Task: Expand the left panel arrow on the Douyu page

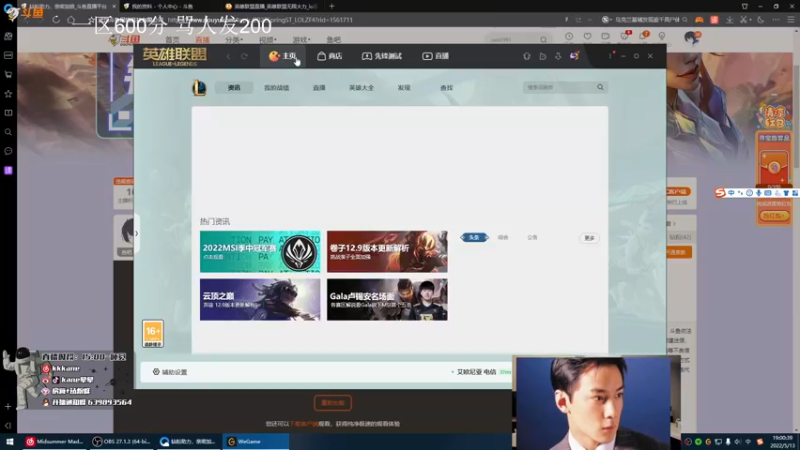Action: coord(136,234)
